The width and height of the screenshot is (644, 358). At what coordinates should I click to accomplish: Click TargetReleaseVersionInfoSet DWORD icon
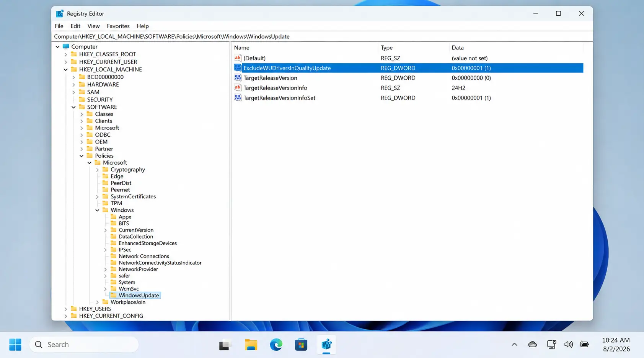(x=238, y=98)
